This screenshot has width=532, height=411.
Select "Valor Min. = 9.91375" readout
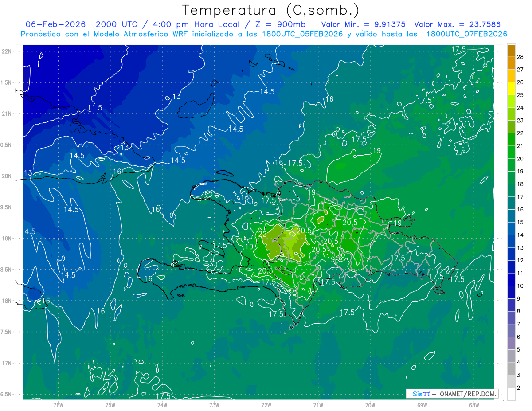(x=363, y=24)
